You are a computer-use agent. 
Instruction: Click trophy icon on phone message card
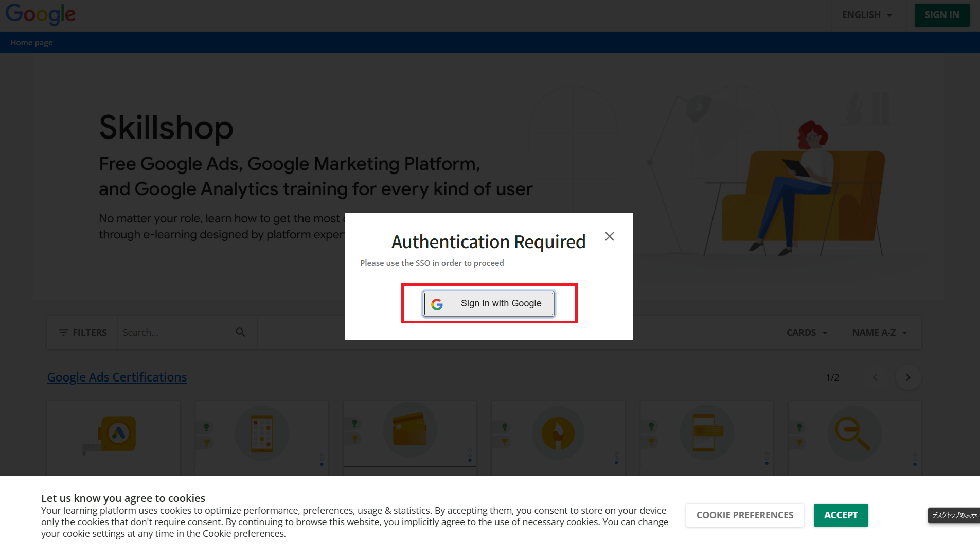tap(651, 442)
